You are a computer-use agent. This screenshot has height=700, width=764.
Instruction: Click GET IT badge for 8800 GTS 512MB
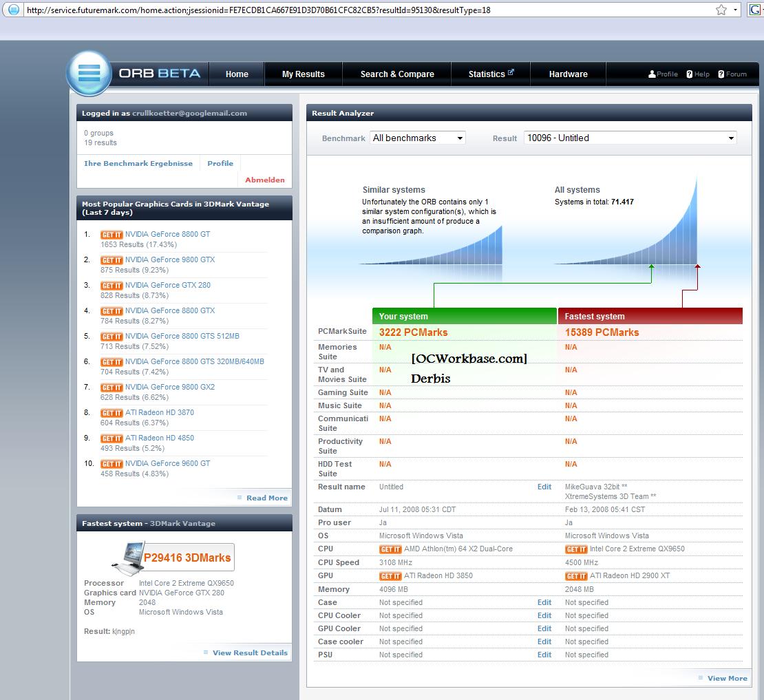[112, 337]
